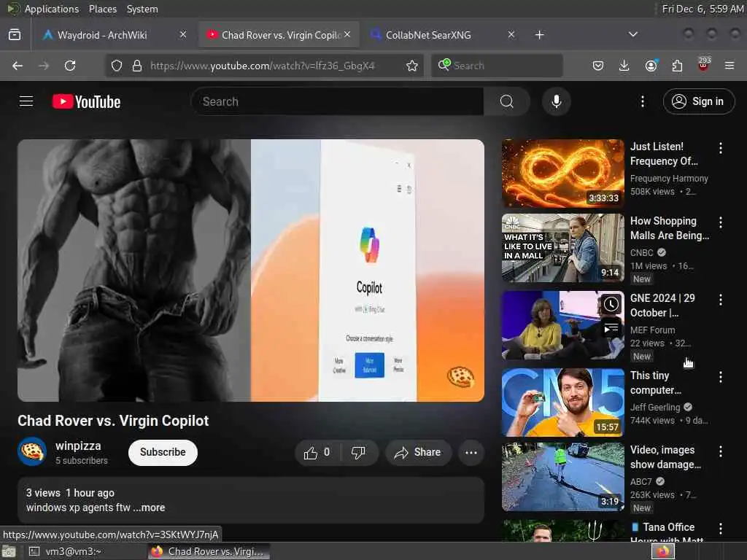This screenshot has height=560, width=747.
Task: Open more actions ellipsis next to Share
Action: click(471, 452)
